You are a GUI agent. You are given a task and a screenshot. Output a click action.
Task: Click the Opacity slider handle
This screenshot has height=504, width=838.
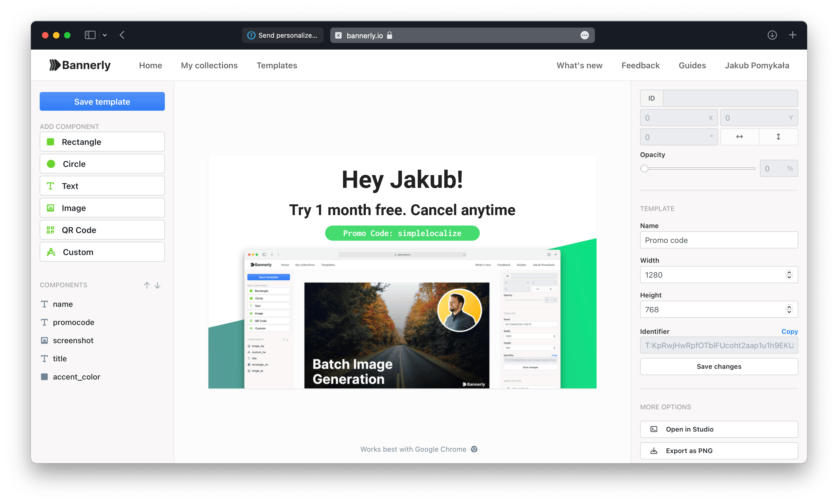tap(644, 169)
